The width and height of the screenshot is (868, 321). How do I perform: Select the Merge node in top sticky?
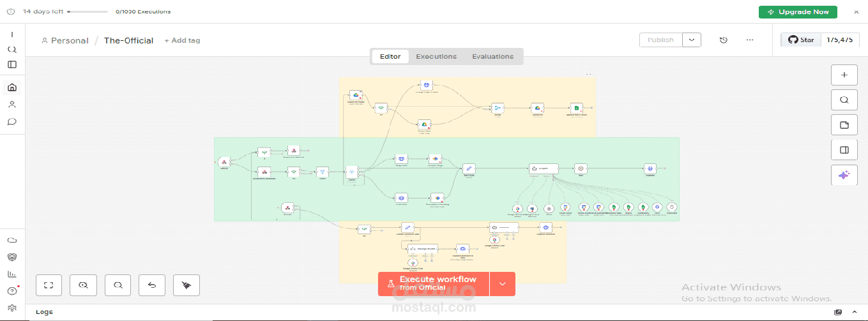pos(498,108)
